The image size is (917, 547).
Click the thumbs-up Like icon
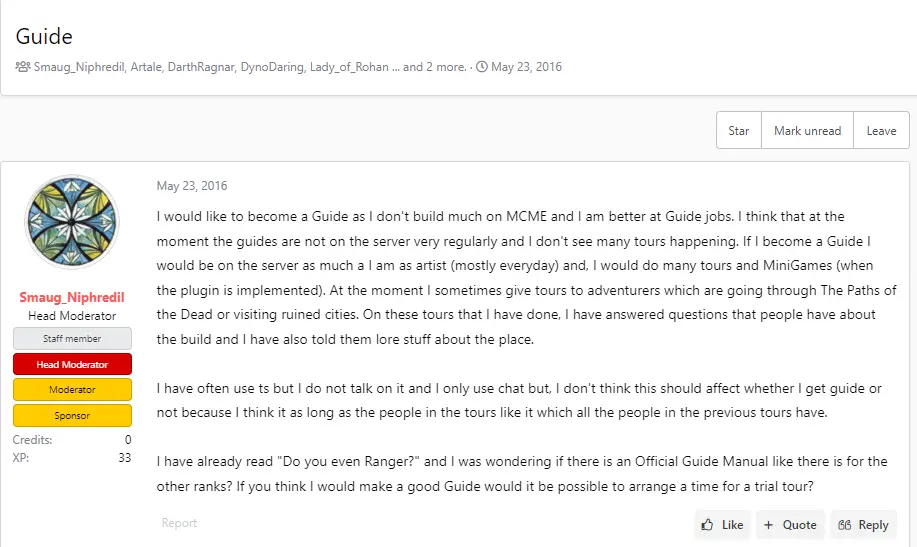coord(708,525)
